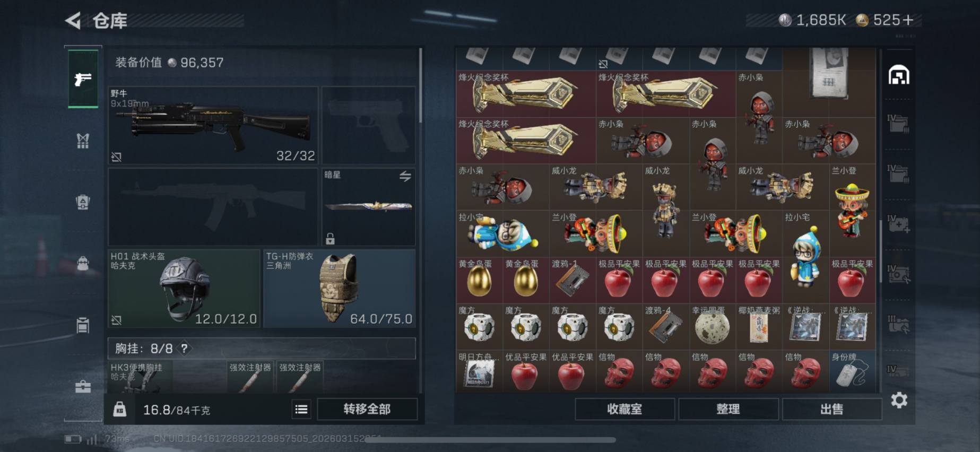Add gold currency via 525 plus
The height and width of the screenshot is (452, 980).
908,20
